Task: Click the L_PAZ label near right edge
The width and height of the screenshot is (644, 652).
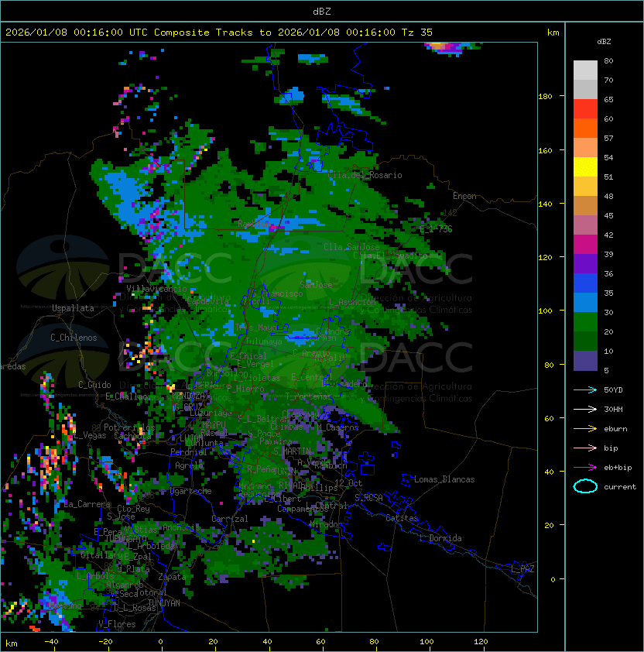Action: tap(522, 569)
